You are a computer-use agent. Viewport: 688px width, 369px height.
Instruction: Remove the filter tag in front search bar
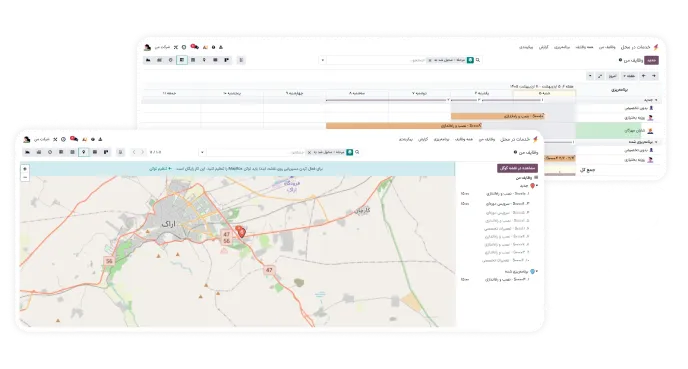click(309, 152)
